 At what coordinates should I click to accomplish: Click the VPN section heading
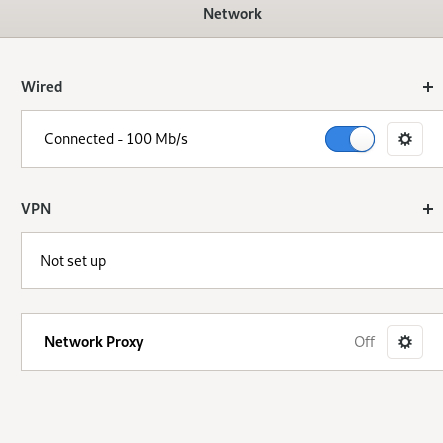[36, 209]
